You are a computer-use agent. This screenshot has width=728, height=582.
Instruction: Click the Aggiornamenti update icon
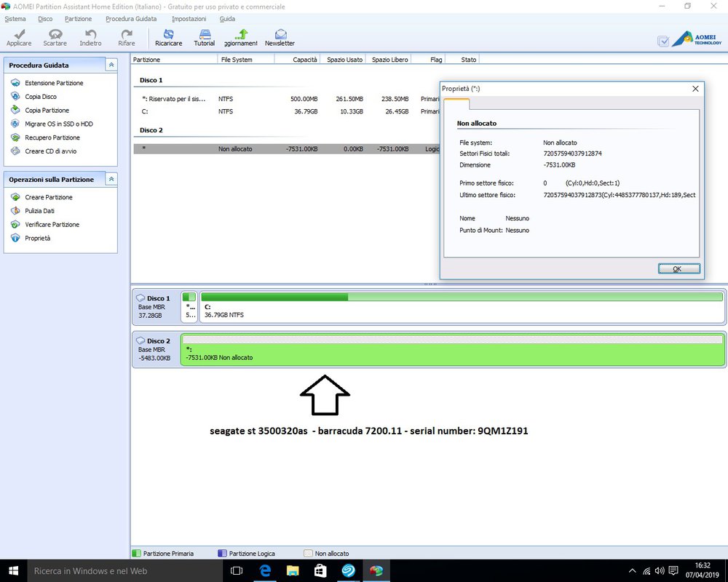point(242,34)
